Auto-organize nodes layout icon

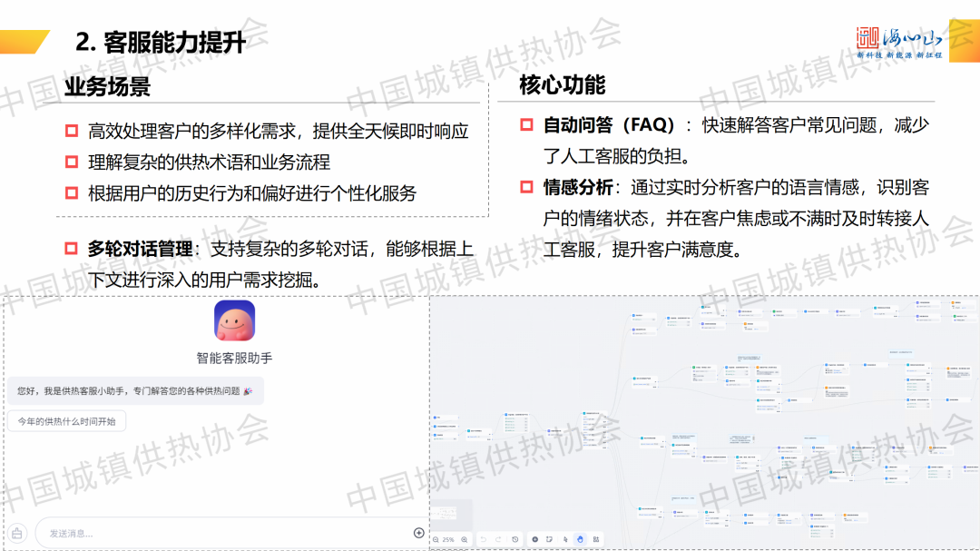tap(596, 539)
